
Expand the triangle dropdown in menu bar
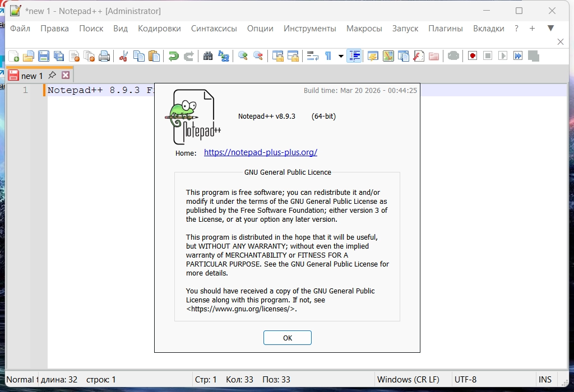[550, 28]
